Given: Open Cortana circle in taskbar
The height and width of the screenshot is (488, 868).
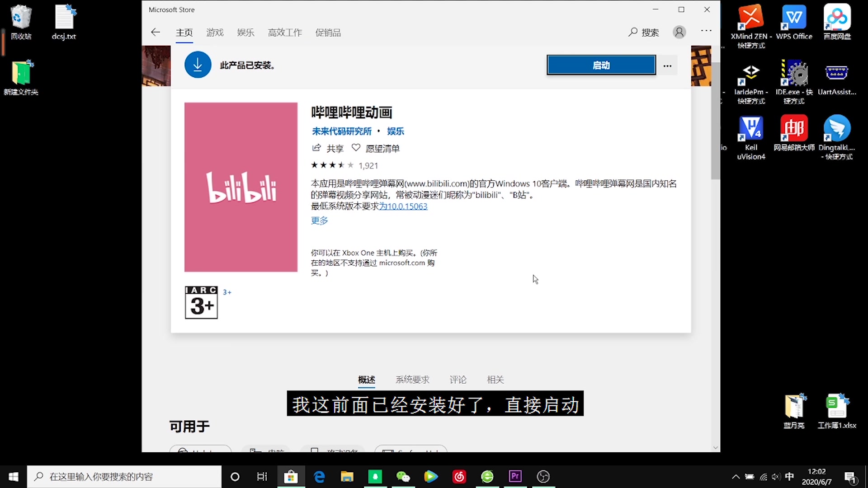Looking at the screenshot, I should click(x=235, y=477).
